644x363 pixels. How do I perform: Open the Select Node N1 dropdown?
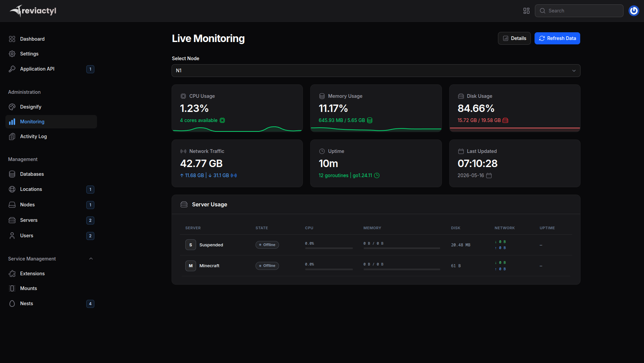point(376,71)
